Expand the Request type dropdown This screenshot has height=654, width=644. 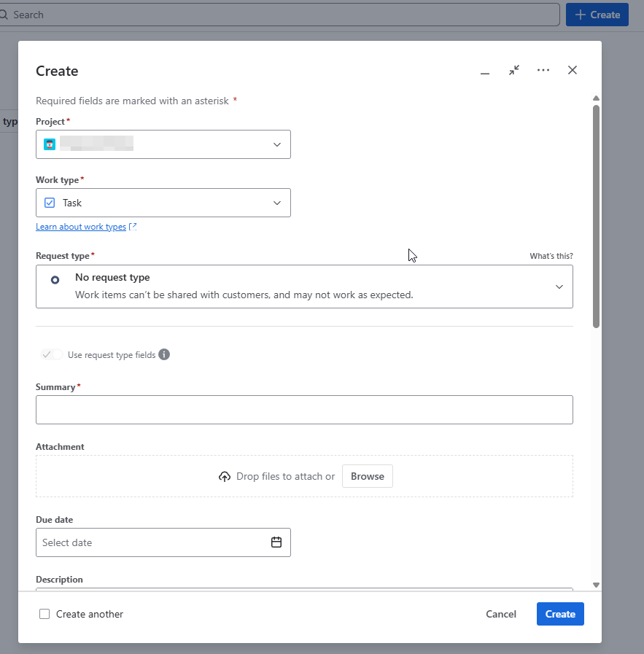559,287
